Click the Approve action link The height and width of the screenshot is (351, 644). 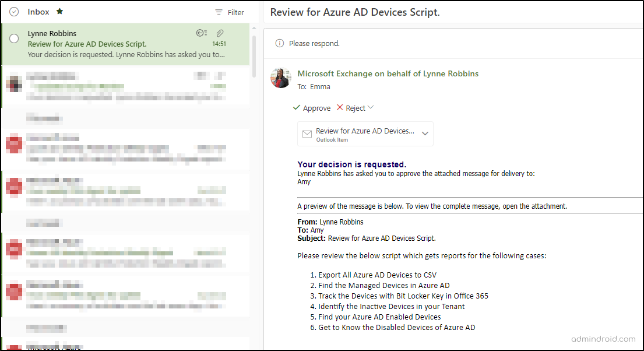tap(316, 108)
